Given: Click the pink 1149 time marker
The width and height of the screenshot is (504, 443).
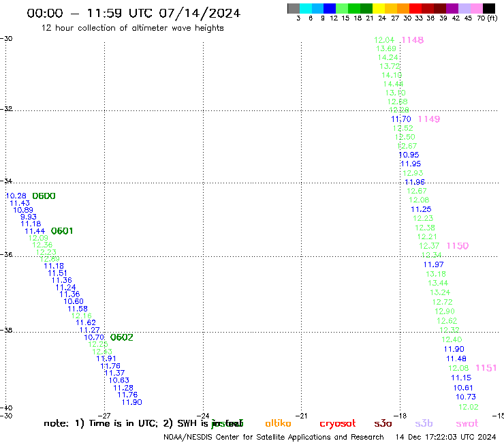Looking at the screenshot, I should pyautogui.click(x=429, y=119).
